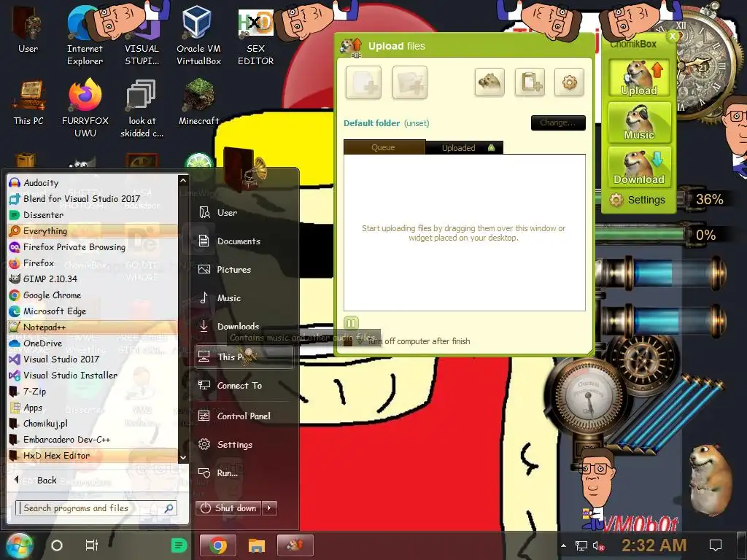
Task: Switch to the Queue tab
Action: tap(384, 147)
